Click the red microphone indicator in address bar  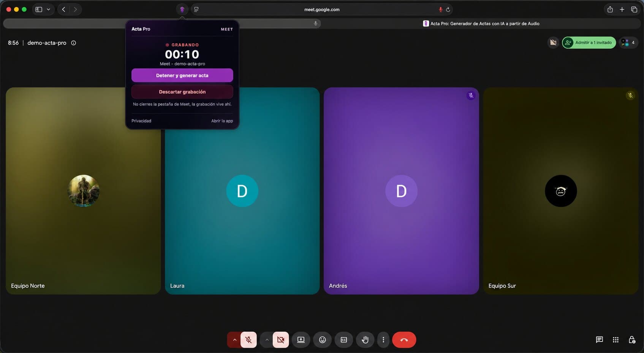[x=440, y=10]
